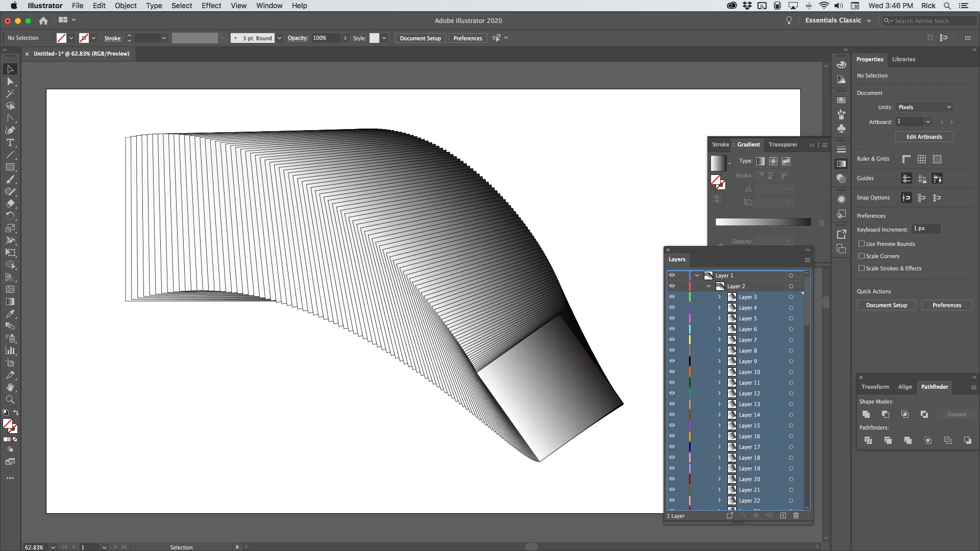Screen dimensions: 980x551
Task: Click the gradient slider bar
Action: (763, 222)
